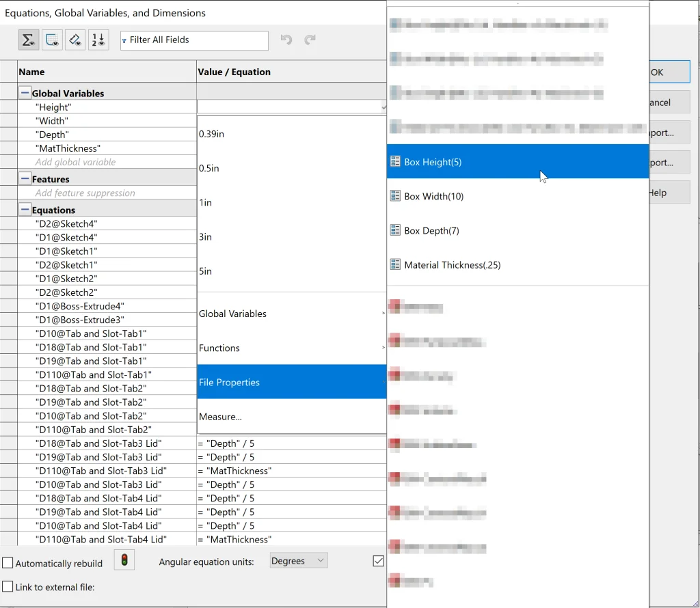Enable the Automatically rebuild checkbox
Image resolution: width=700 pixels, height=608 pixels.
click(x=8, y=564)
